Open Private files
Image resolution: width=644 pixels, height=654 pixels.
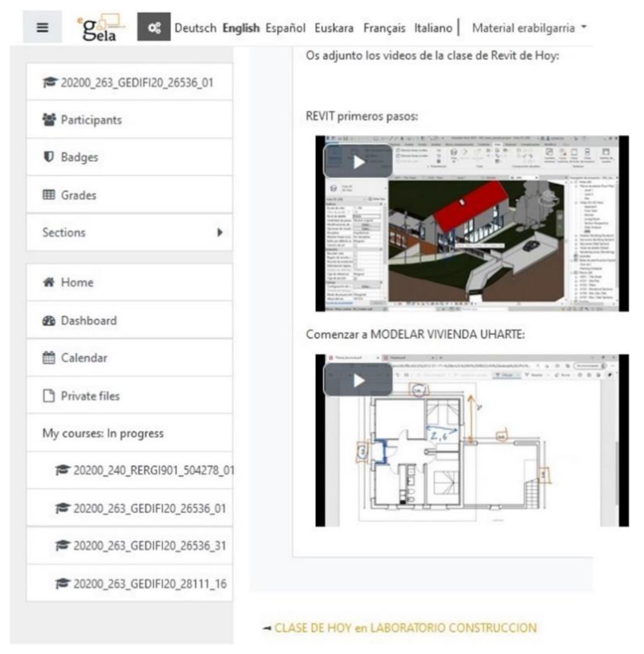pyautogui.click(x=90, y=396)
